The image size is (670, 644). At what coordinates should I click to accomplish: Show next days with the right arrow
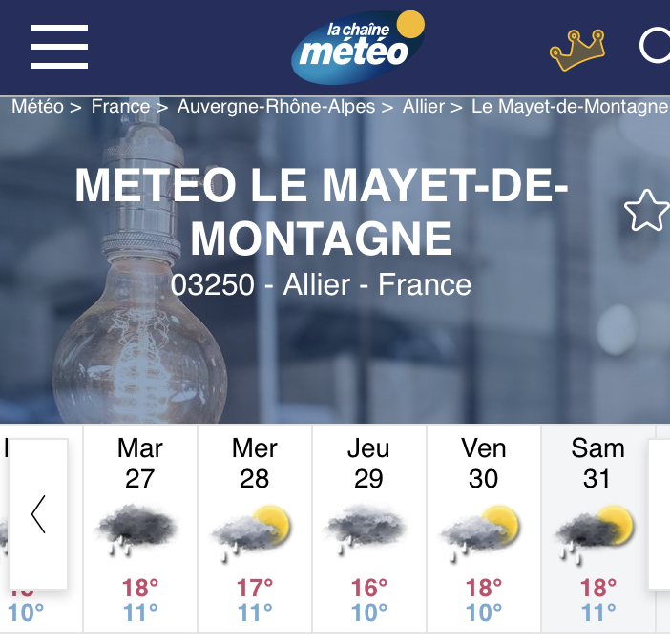pos(659,514)
